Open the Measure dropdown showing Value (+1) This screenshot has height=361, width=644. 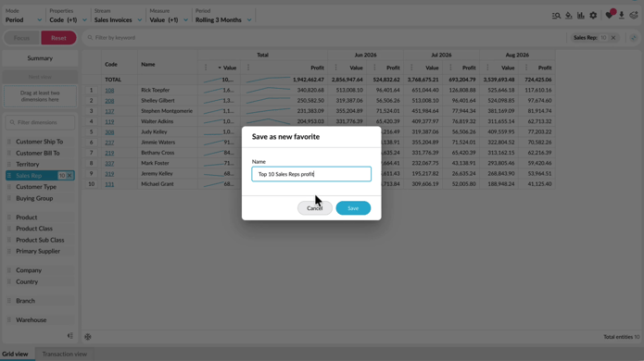pyautogui.click(x=169, y=16)
